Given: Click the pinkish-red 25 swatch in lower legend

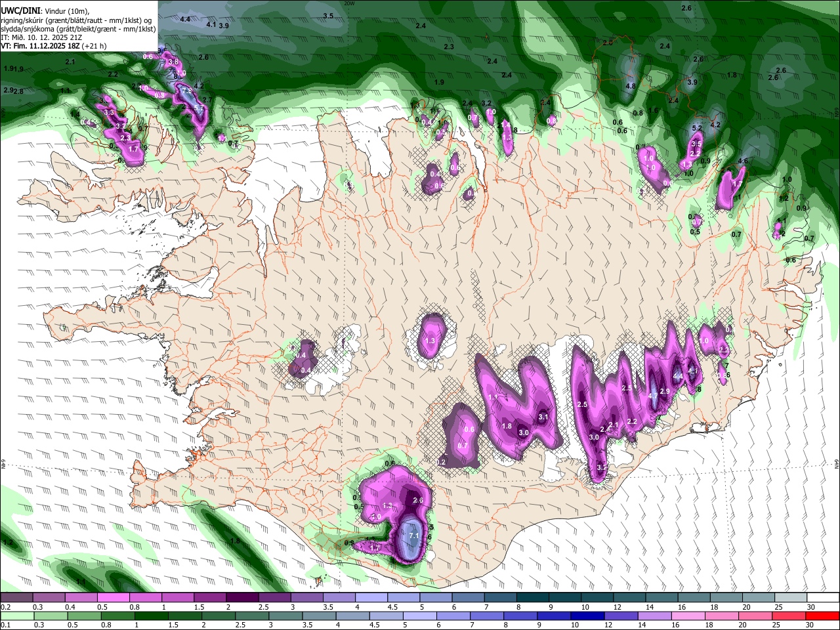Looking at the screenshot, I should pyautogui.click(x=789, y=616).
